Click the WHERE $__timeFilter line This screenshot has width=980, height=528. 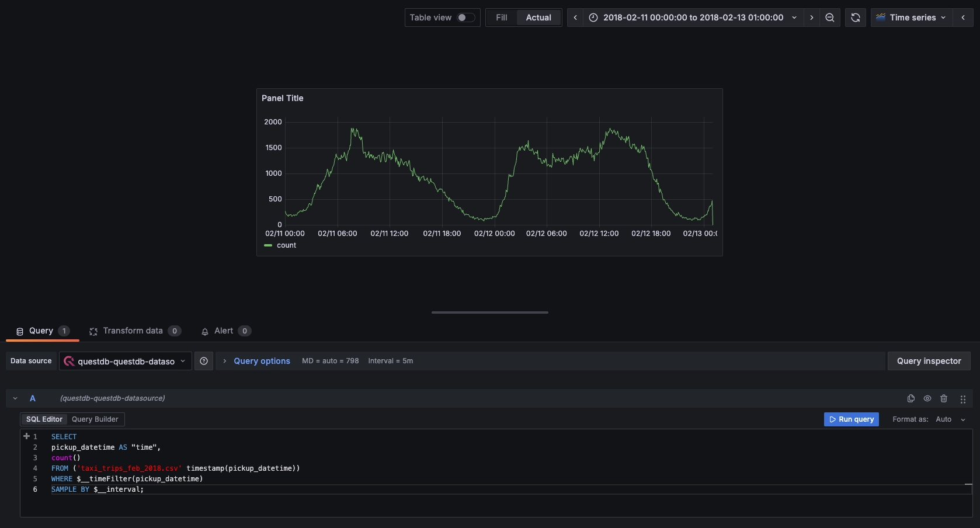[127, 479]
